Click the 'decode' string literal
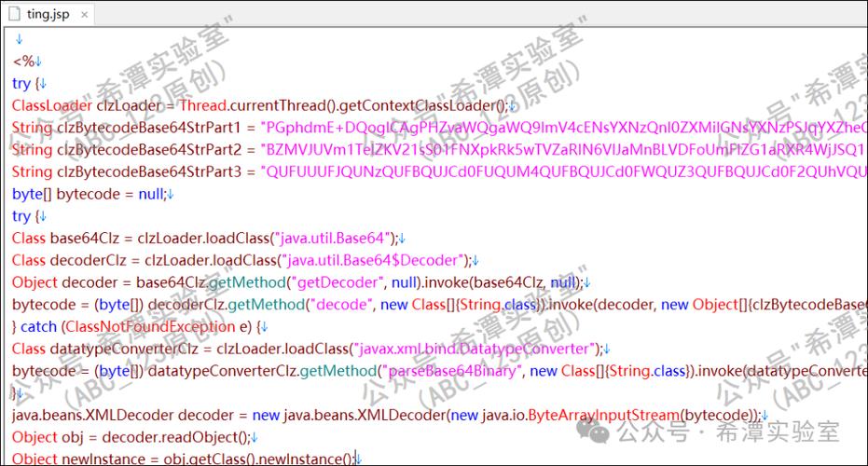The height and width of the screenshot is (466, 868). point(341,305)
